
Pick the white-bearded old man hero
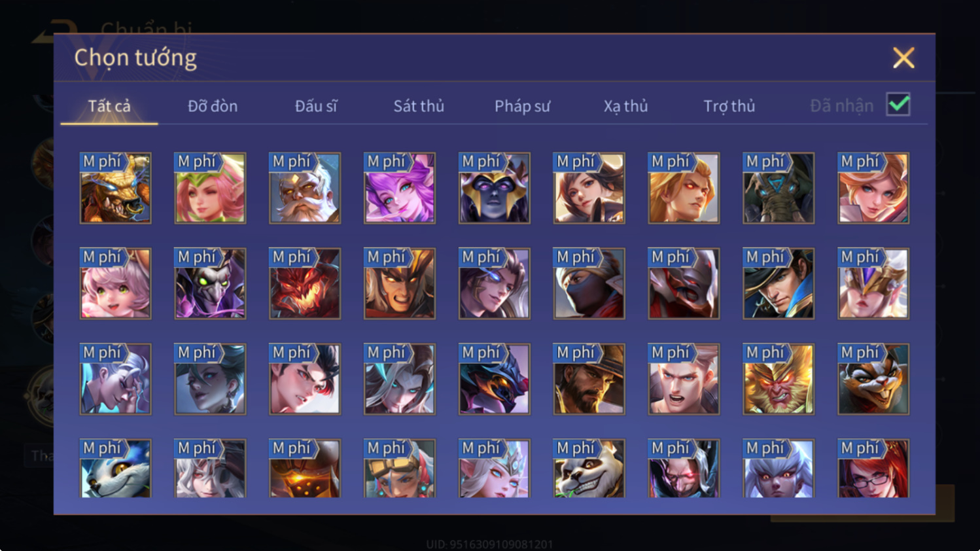[x=305, y=188]
